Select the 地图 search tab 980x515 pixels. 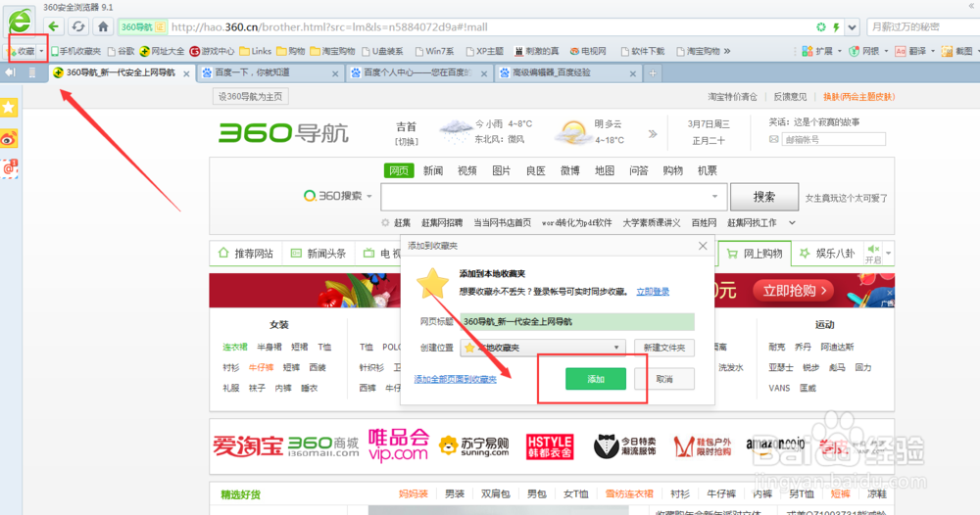click(x=605, y=170)
